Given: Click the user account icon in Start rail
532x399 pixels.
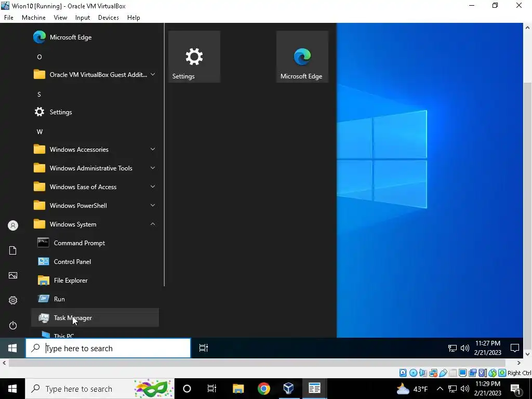Looking at the screenshot, I should (x=13, y=225).
